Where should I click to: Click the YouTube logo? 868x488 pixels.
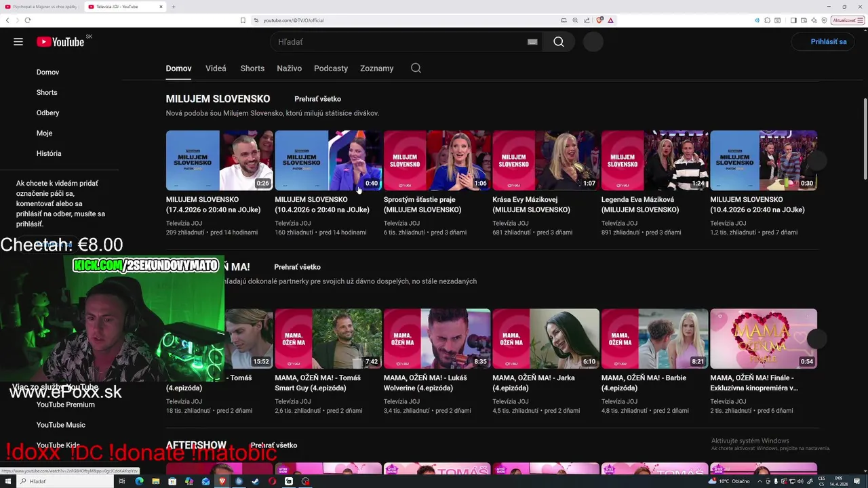coord(60,41)
